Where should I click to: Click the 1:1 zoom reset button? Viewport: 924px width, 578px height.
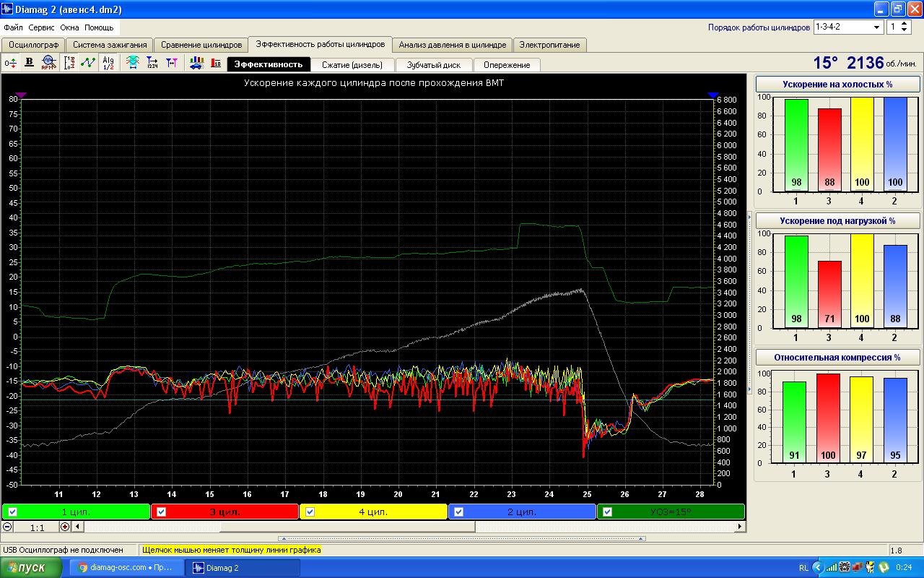tap(37, 527)
